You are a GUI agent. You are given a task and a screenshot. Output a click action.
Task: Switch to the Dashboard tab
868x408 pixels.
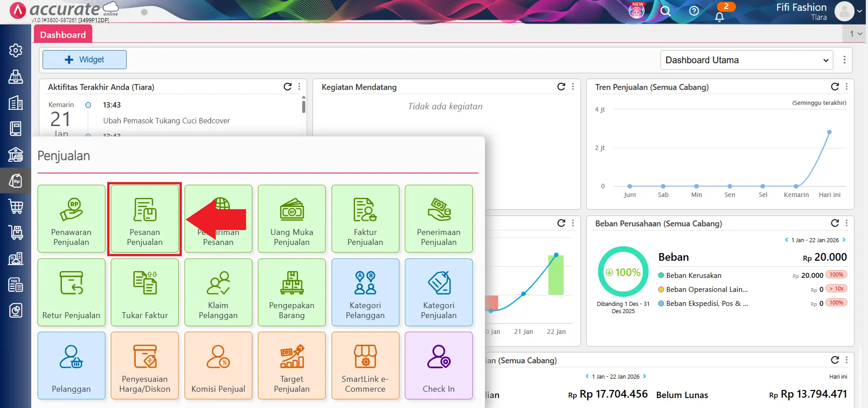pos(63,34)
